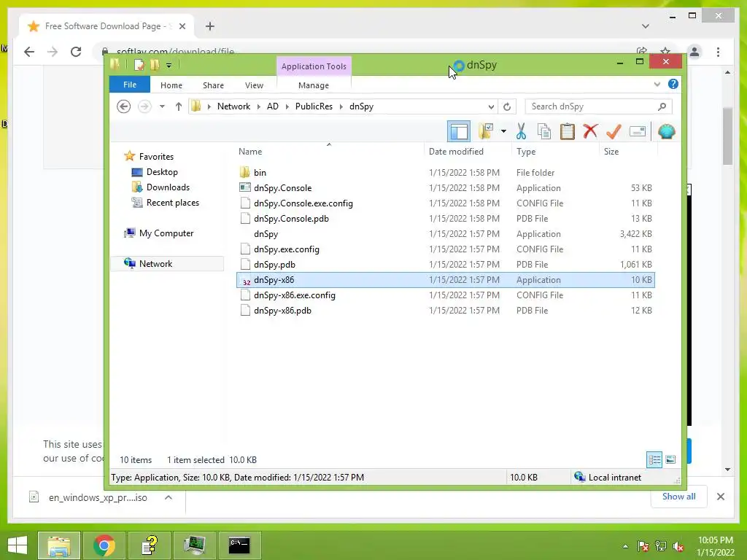Reload the page in Chrome
Image resolution: width=747 pixels, height=560 pixels.
tap(76, 52)
